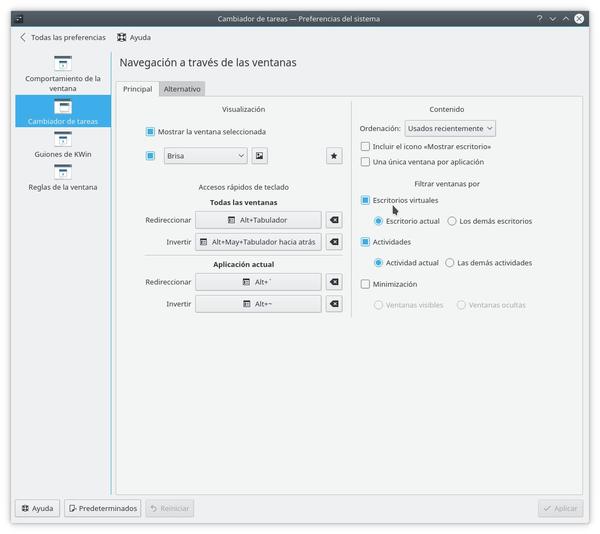Click the Predeterminados button
This screenshot has width=600, height=534.
tap(103, 508)
